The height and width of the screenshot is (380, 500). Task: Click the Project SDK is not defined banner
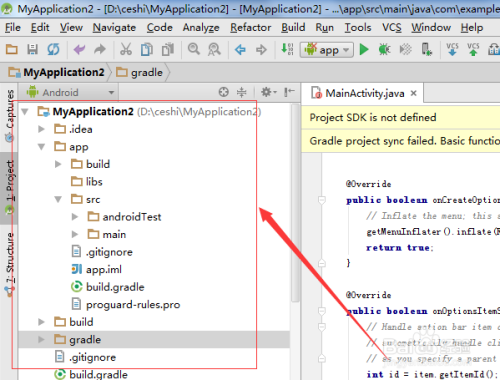401,117
